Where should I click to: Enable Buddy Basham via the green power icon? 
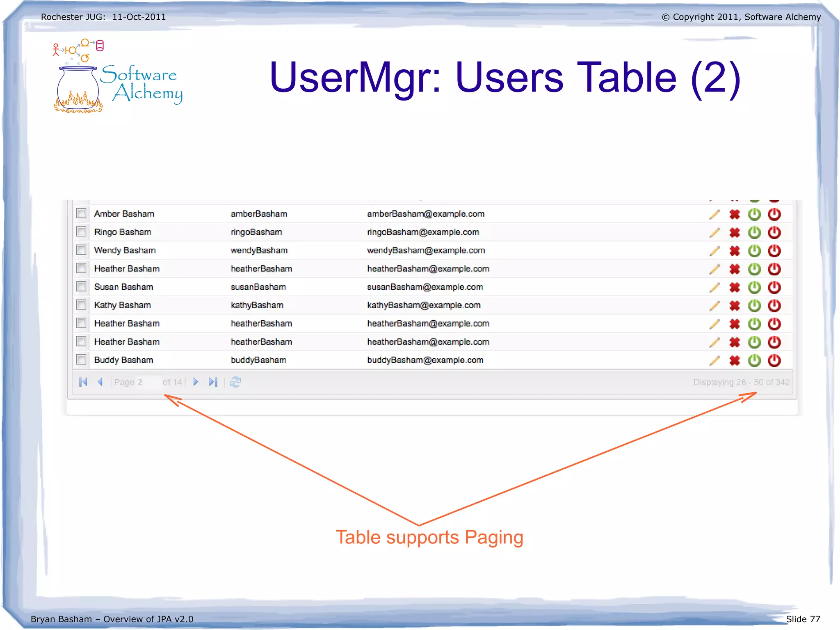click(x=754, y=361)
